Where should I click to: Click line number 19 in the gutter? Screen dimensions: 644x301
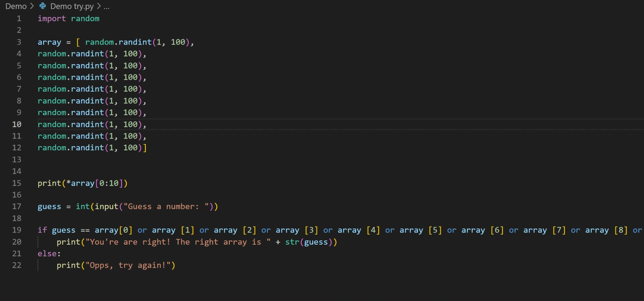tap(17, 230)
